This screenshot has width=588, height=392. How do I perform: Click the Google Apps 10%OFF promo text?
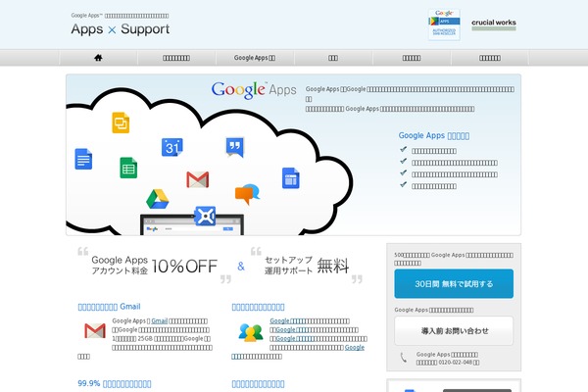pos(154,266)
